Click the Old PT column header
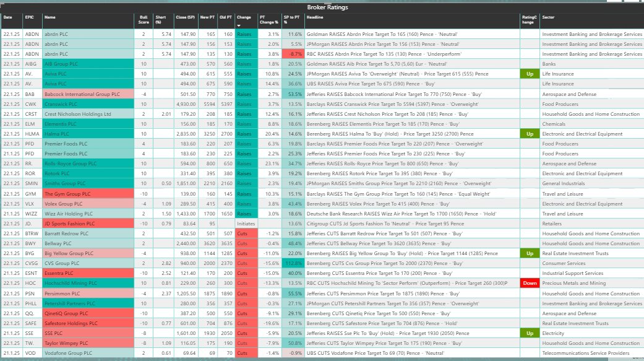Screen dimensions: 644x361 click(x=225, y=17)
